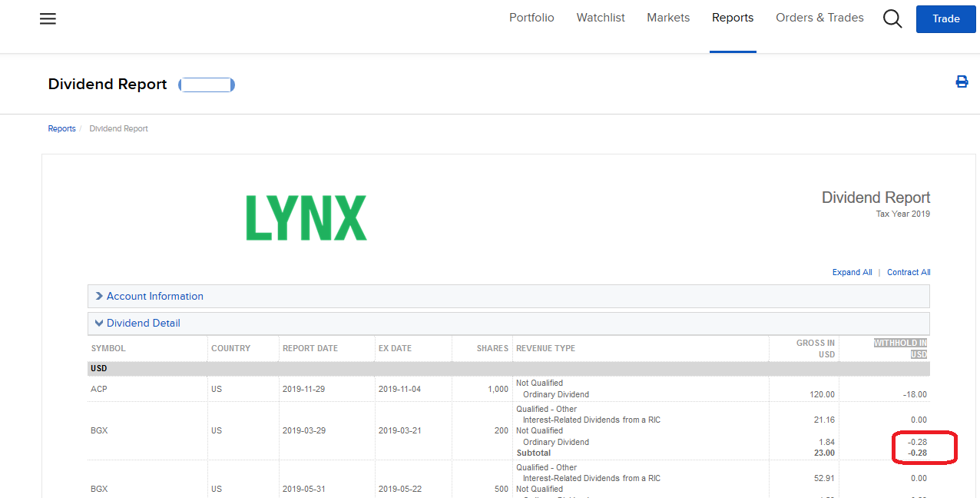Click Contract All link
Viewport: 980px width, 498px height.
[x=909, y=272]
